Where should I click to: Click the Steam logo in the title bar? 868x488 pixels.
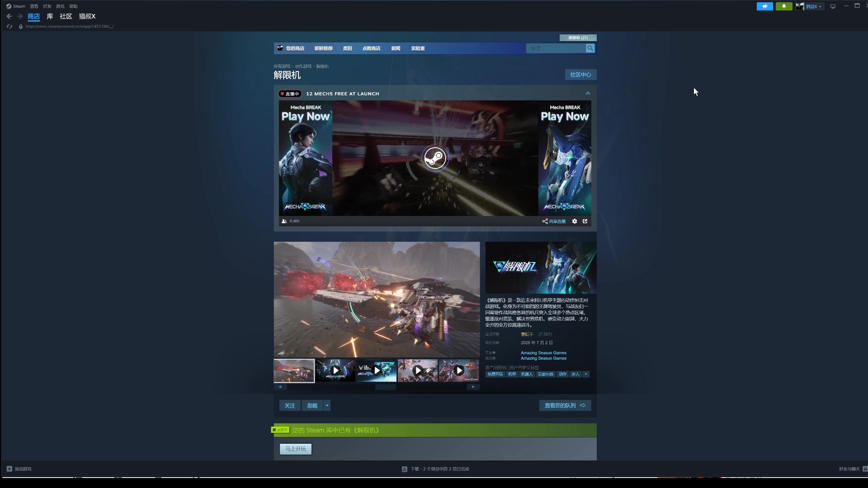pos(9,6)
